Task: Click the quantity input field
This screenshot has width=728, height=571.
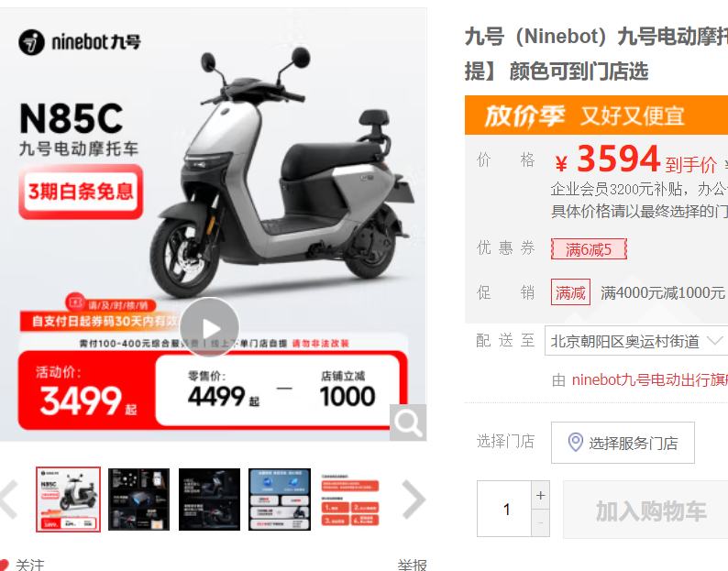Action: [x=504, y=509]
